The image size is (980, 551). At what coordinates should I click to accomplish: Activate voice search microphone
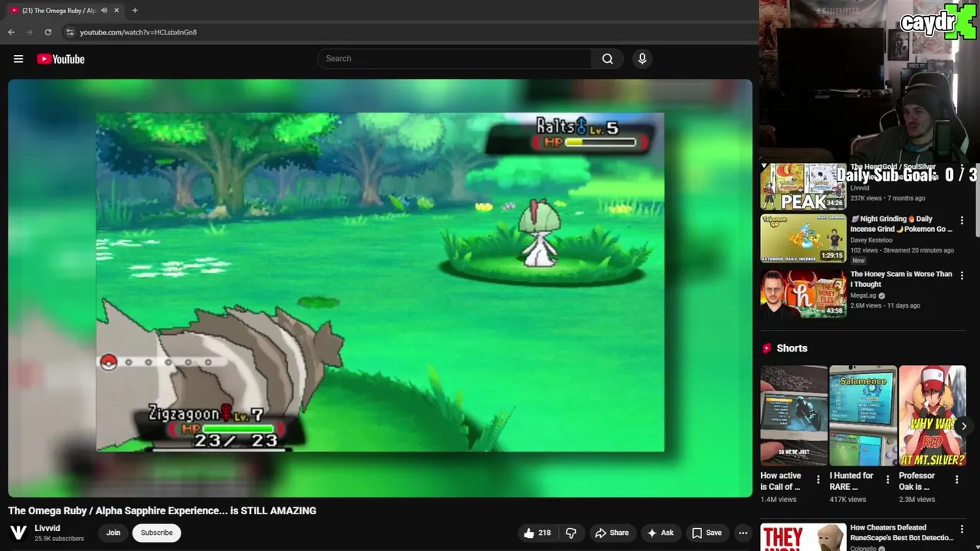[642, 59]
